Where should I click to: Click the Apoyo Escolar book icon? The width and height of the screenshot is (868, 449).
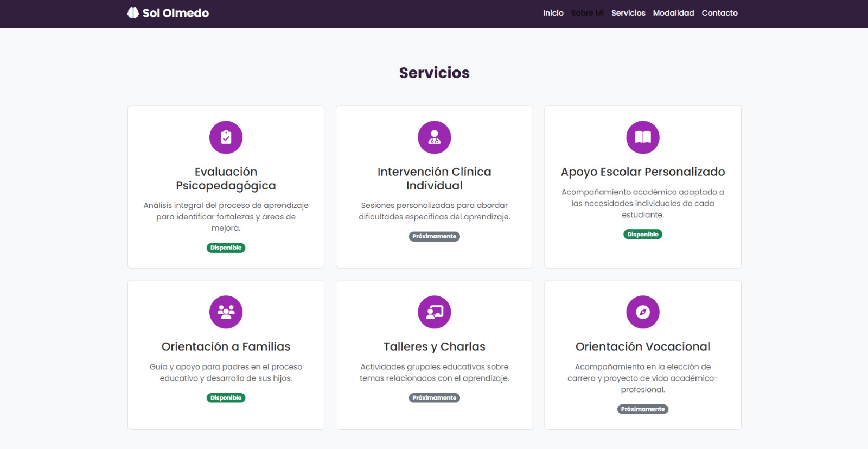pos(642,137)
